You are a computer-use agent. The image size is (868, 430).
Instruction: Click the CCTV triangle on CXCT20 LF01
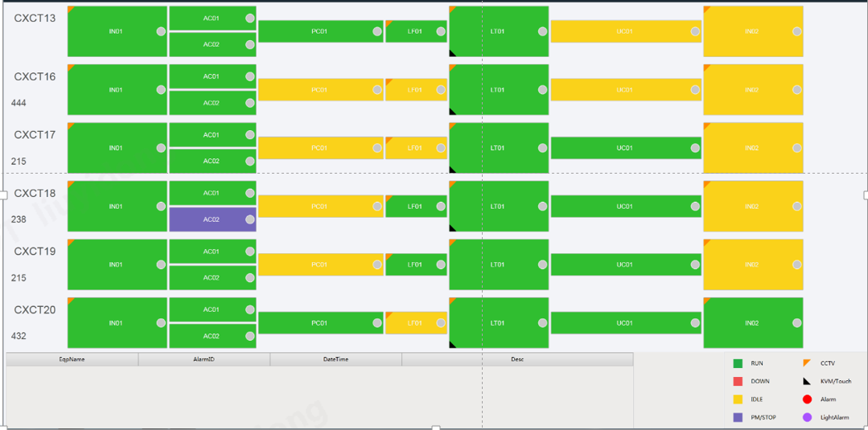[389, 315]
